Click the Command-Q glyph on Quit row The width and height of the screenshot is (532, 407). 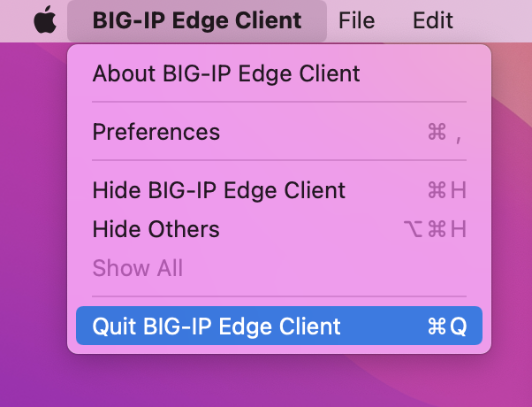447,326
